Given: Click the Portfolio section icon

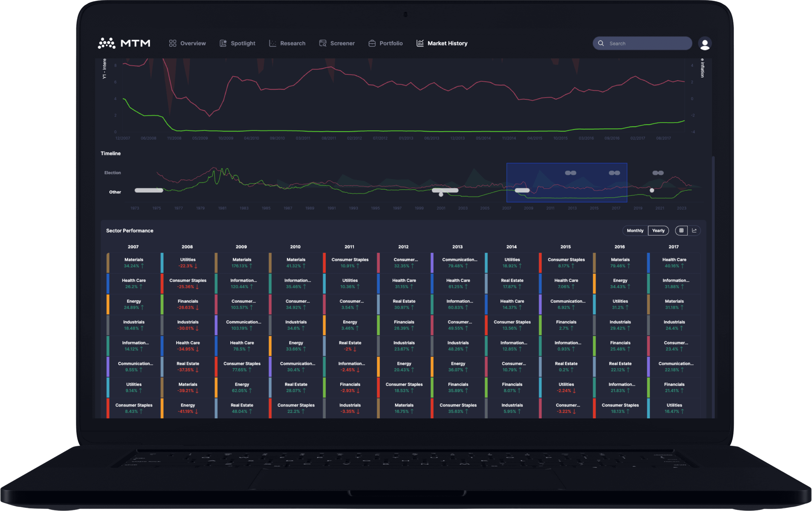Looking at the screenshot, I should (x=372, y=43).
